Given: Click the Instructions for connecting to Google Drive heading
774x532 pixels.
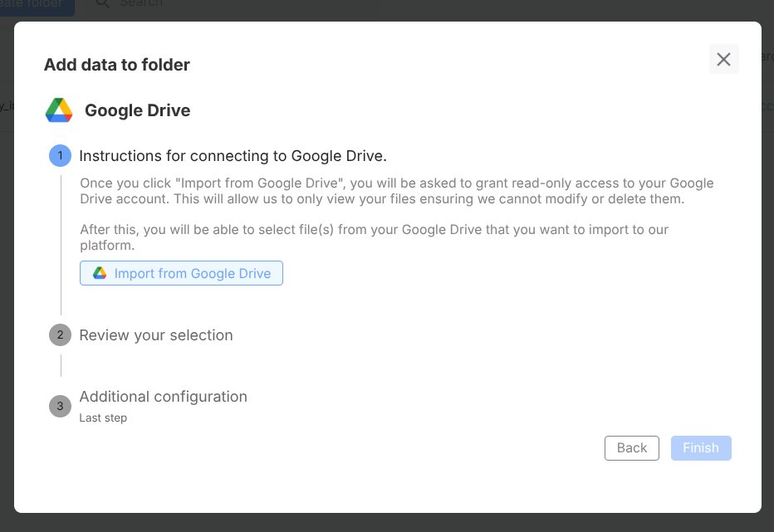Looking at the screenshot, I should (233, 156).
